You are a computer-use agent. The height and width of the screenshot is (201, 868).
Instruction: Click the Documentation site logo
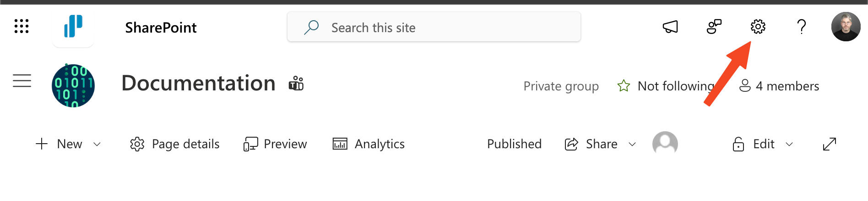(73, 85)
